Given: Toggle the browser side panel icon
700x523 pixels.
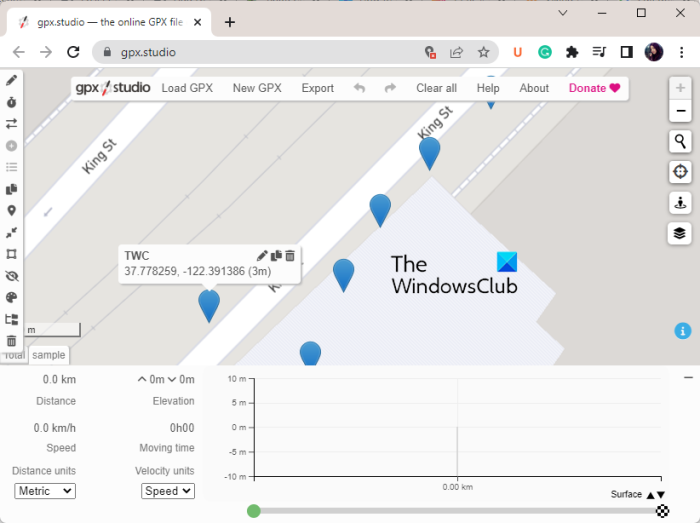Looking at the screenshot, I should coord(626,52).
